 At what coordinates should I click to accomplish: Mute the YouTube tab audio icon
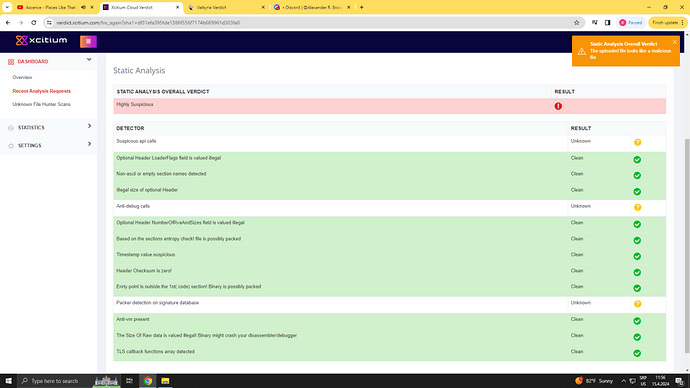coord(84,7)
